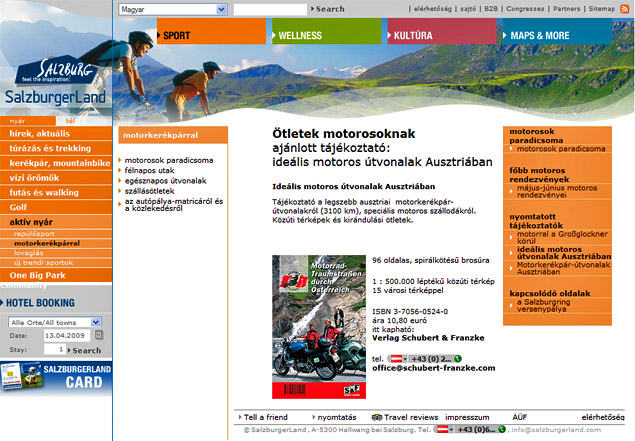Viewport: 635px width, 441px height.
Task: Click the Salzburg logo
Action: point(56,70)
